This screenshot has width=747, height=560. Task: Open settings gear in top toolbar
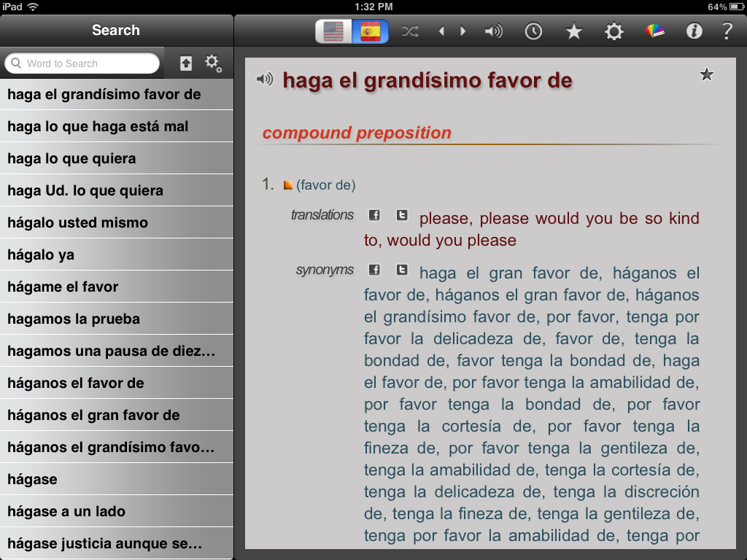[x=614, y=31]
